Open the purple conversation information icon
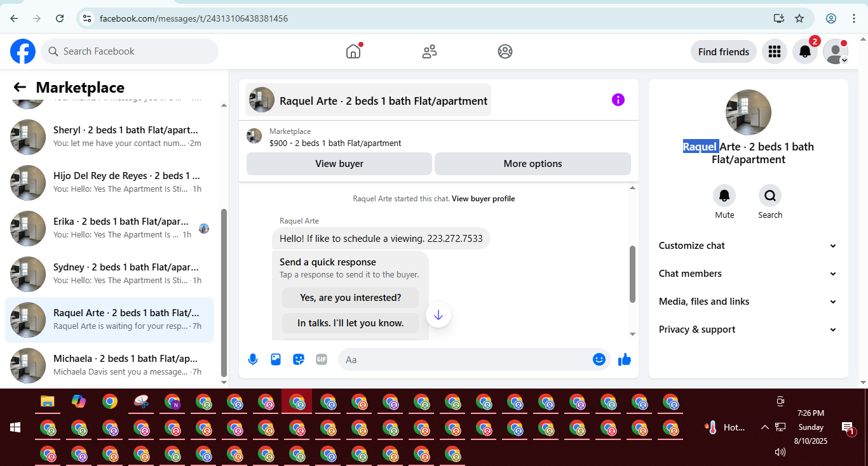 tap(618, 100)
